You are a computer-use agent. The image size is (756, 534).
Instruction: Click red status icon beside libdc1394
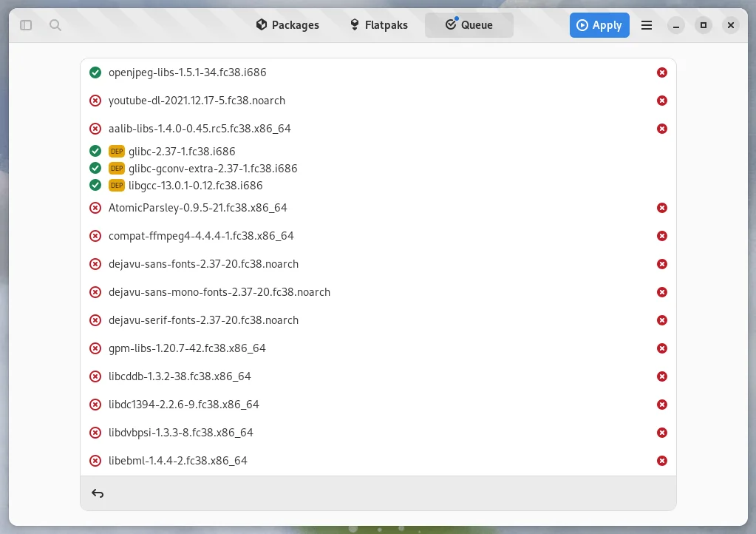[x=95, y=405]
